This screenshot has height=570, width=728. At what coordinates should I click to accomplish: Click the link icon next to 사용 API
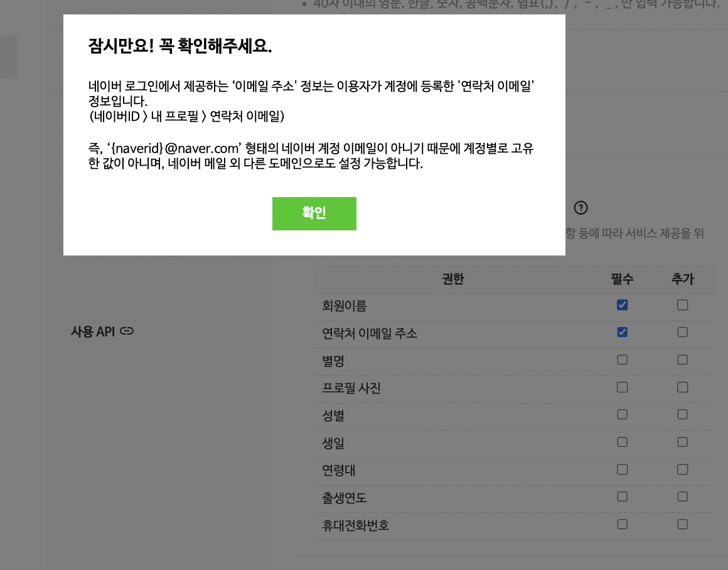click(x=127, y=331)
